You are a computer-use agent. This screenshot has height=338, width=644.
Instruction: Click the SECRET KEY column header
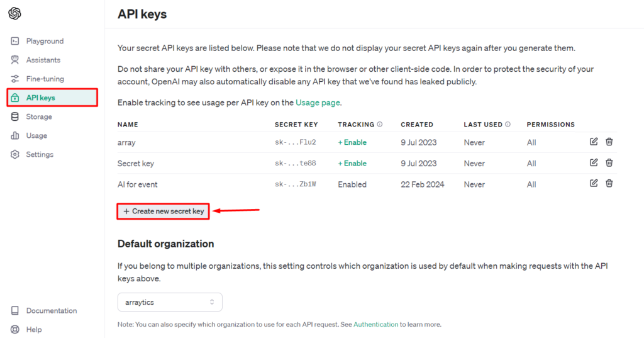296,125
